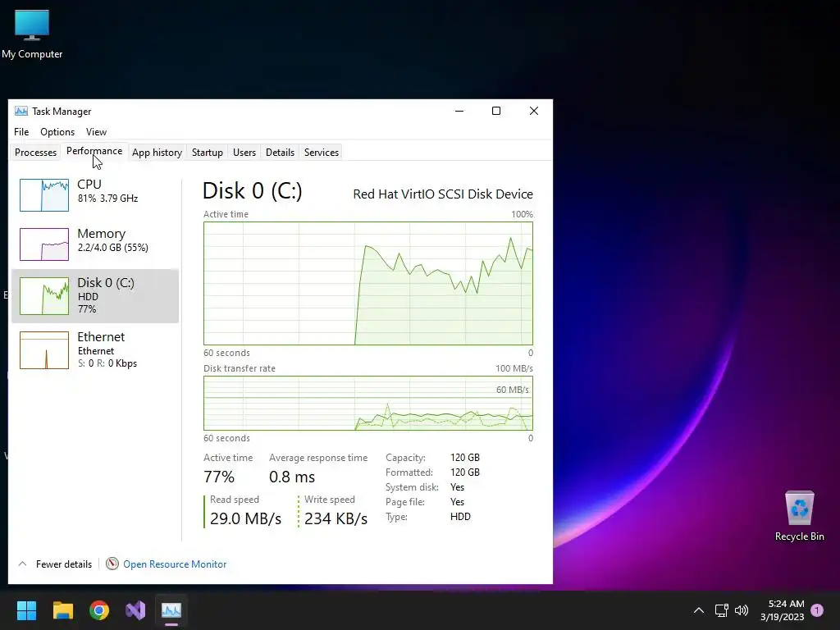
Task: Open Visual Studio from the taskbar
Action: click(x=135, y=610)
